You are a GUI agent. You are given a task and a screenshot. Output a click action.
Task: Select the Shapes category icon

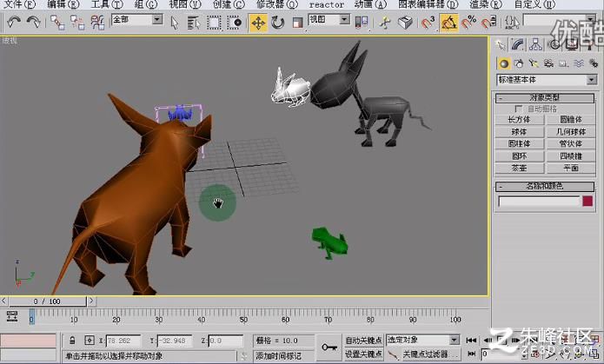click(x=519, y=63)
